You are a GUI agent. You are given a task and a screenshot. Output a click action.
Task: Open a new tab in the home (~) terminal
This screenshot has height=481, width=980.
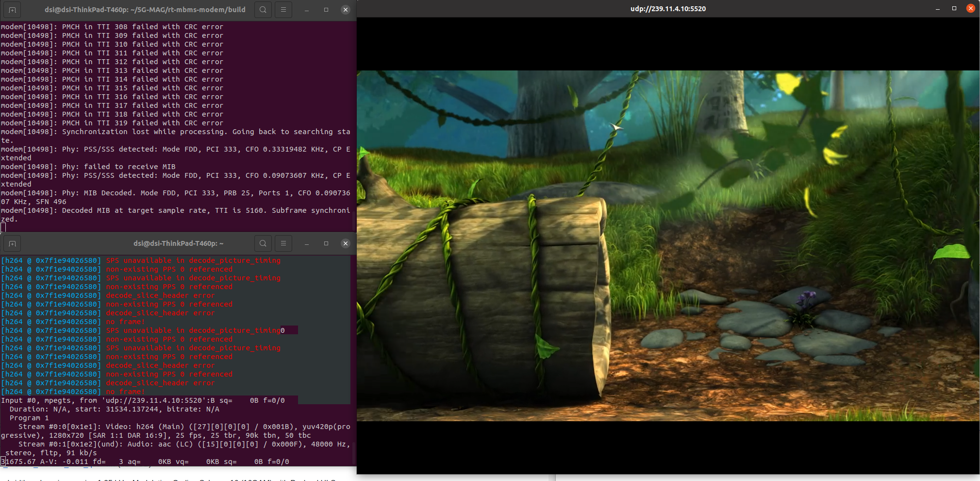12,243
